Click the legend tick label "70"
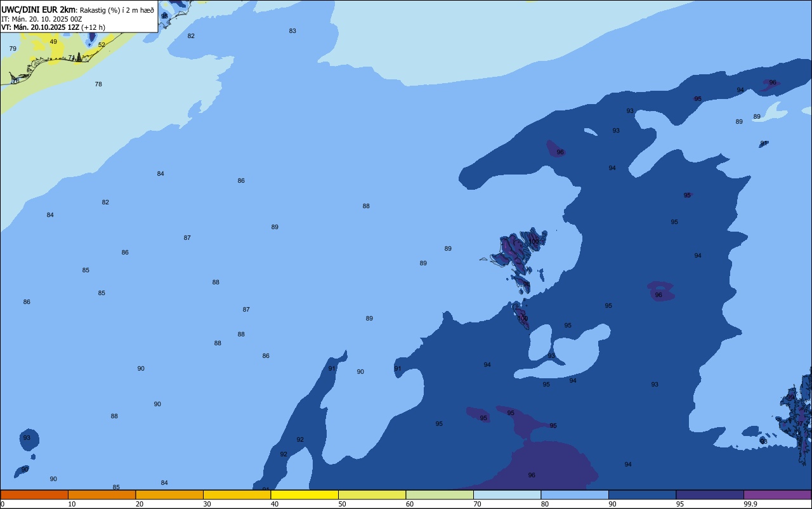 (x=477, y=504)
